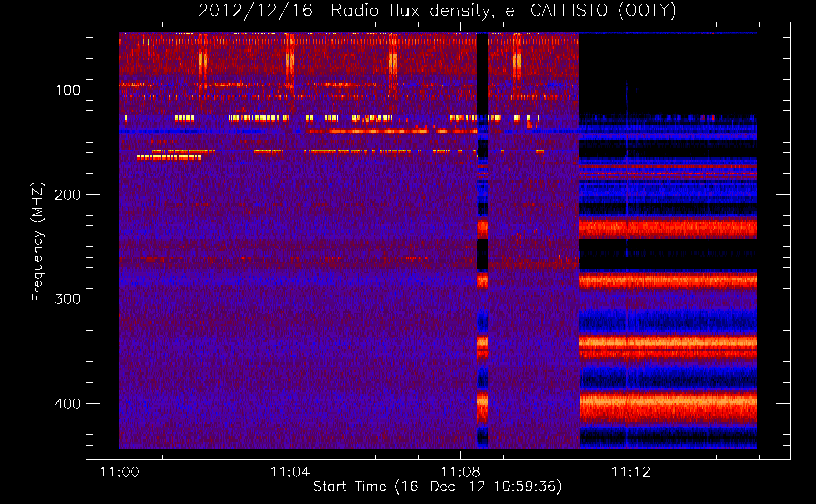Click the '11:04' time tick label
The height and width of the screenshot is (504, 816).
point(290,472)
